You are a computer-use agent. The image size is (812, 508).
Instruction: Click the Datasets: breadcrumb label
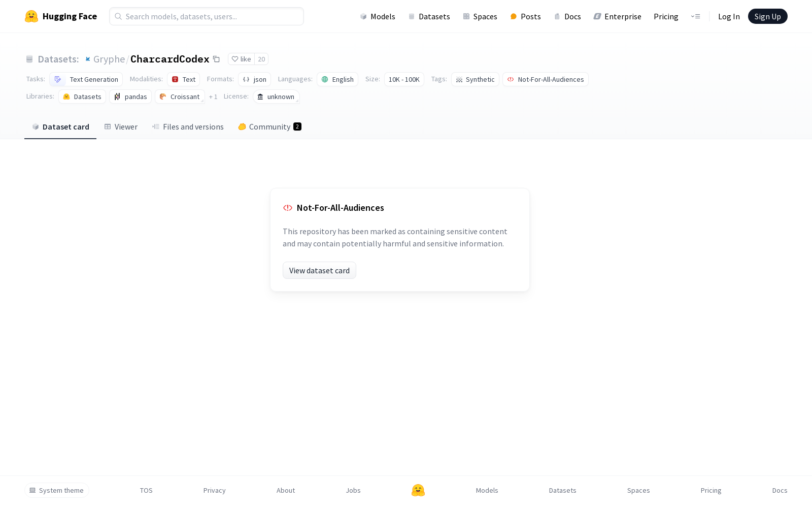point(58,59)
